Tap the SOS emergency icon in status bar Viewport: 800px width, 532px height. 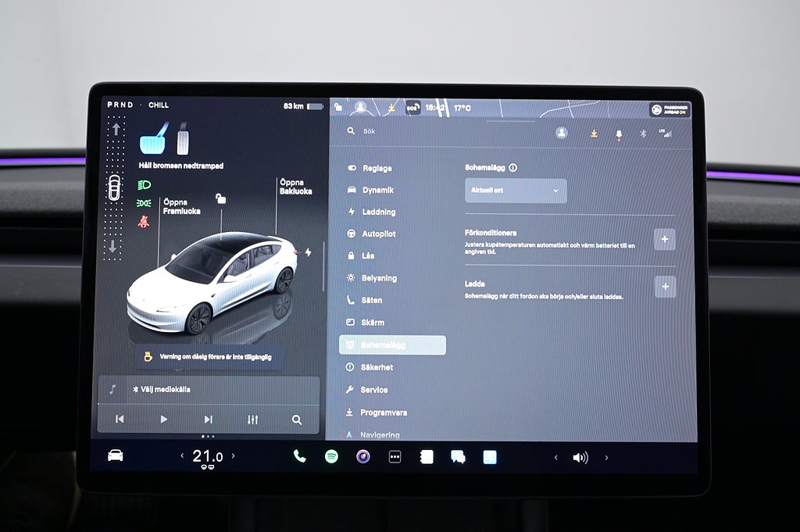[x=412, y=109]
